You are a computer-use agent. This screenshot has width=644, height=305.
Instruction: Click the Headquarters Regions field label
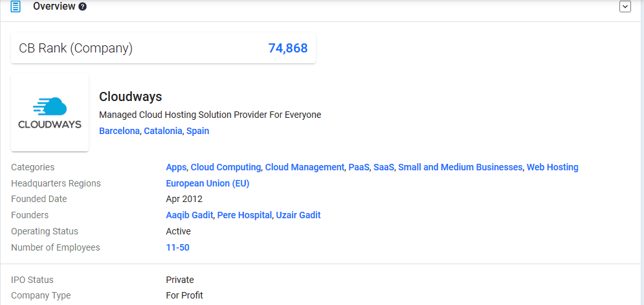[56, 183]
